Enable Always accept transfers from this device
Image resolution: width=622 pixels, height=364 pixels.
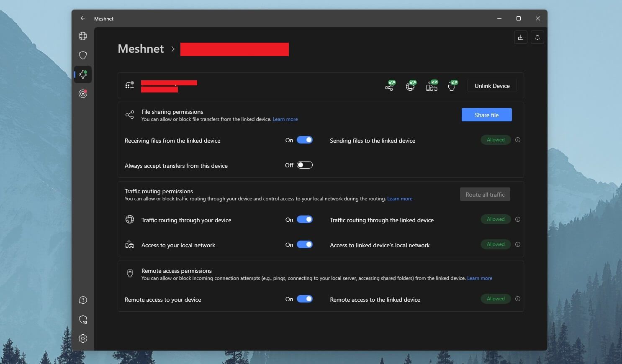305,165
